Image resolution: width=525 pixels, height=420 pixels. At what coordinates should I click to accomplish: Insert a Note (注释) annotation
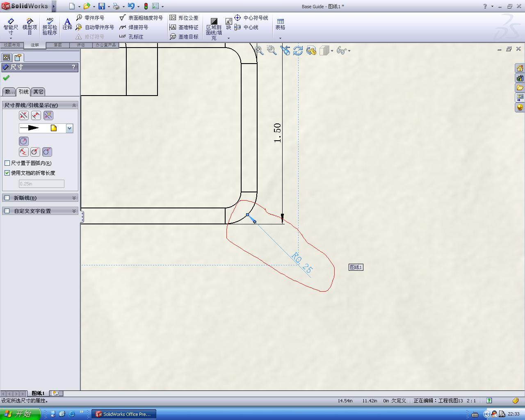pyautogui.click(x=67, y=24)
